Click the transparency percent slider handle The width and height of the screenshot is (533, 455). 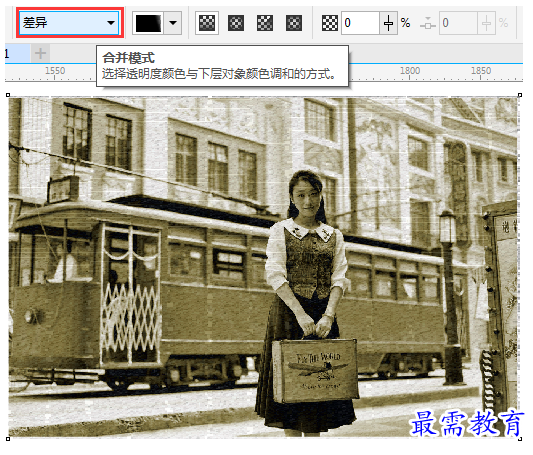(x=388, y=23)
